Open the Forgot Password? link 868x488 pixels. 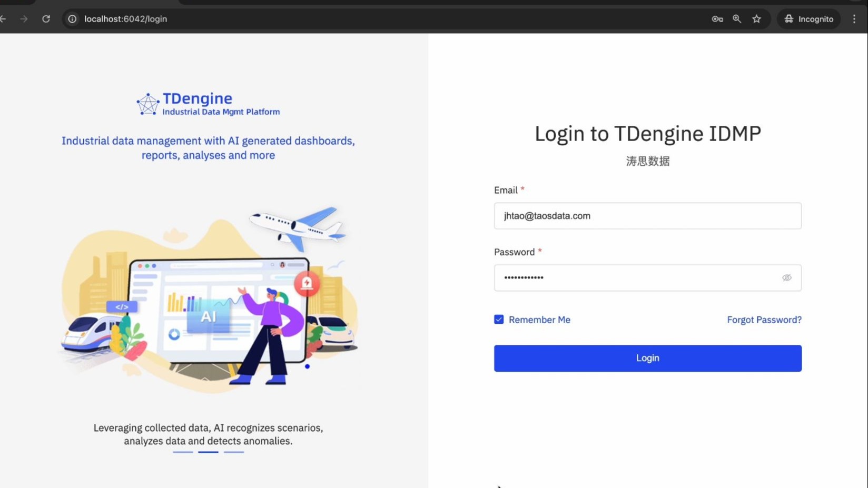point(764,320)
